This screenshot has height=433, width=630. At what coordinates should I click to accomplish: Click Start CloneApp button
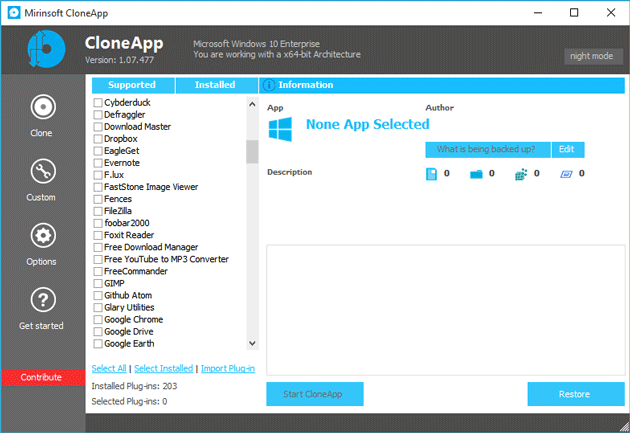click(x=315, y=394)
